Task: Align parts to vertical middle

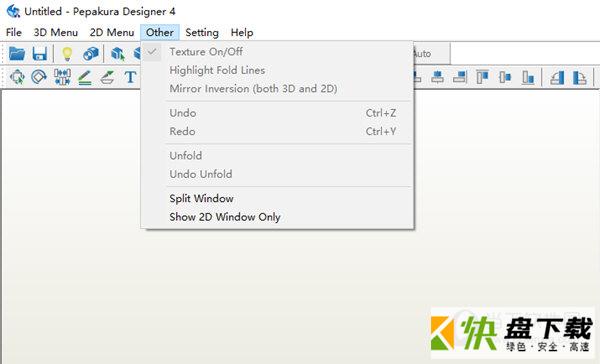Action: pyautogui.click(x=505, y=77)
